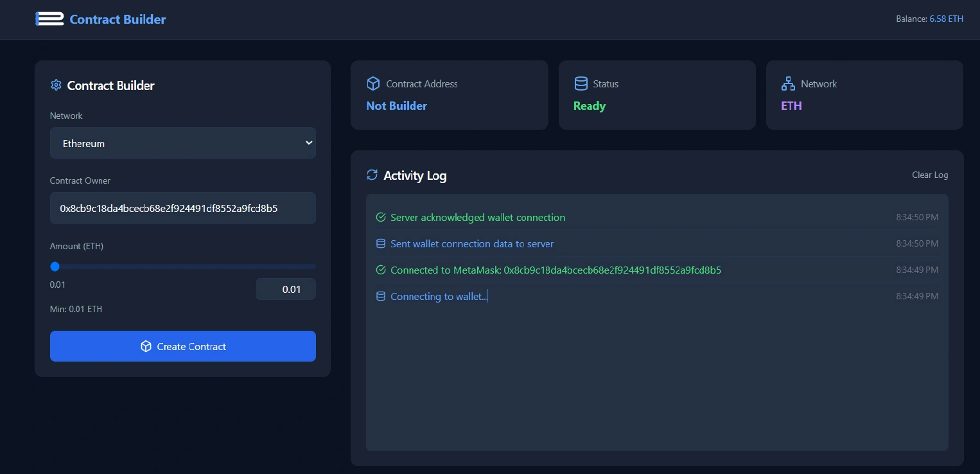980x474 pixels.
Task: Click the green checkmark icon on the server acknowledgment entry
Action: (381, 217)
